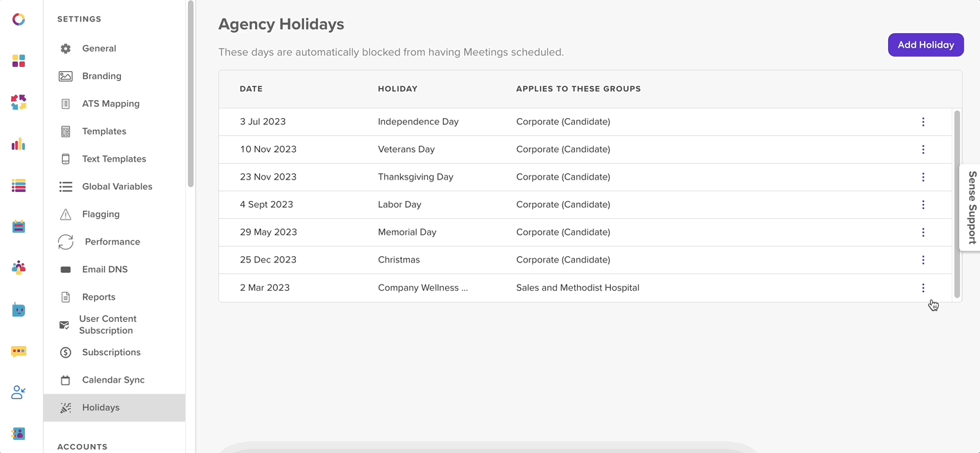The height and width of the screenshot is (453, 980).
Task: Click the ACCOUNTS section heading
Action: coord(82,447)
